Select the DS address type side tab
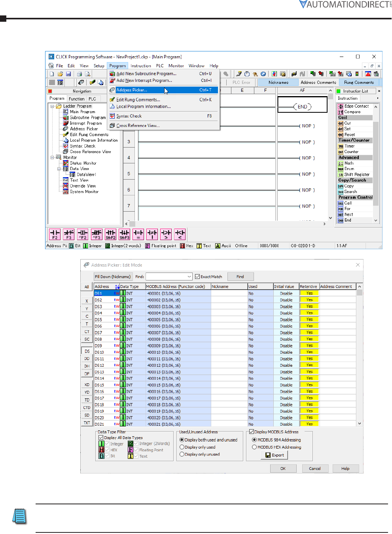 point(87,351)
